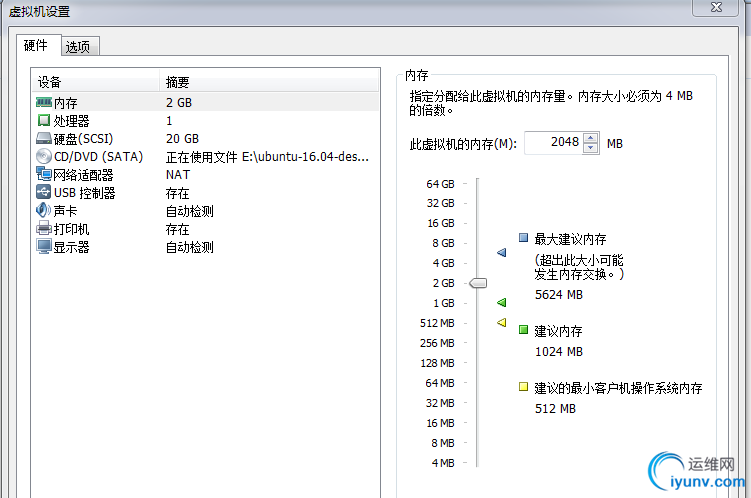The width and height of the screenshot is (751, 498).
Task: Click the 512 MB minimum memory value
Action: 555,408
